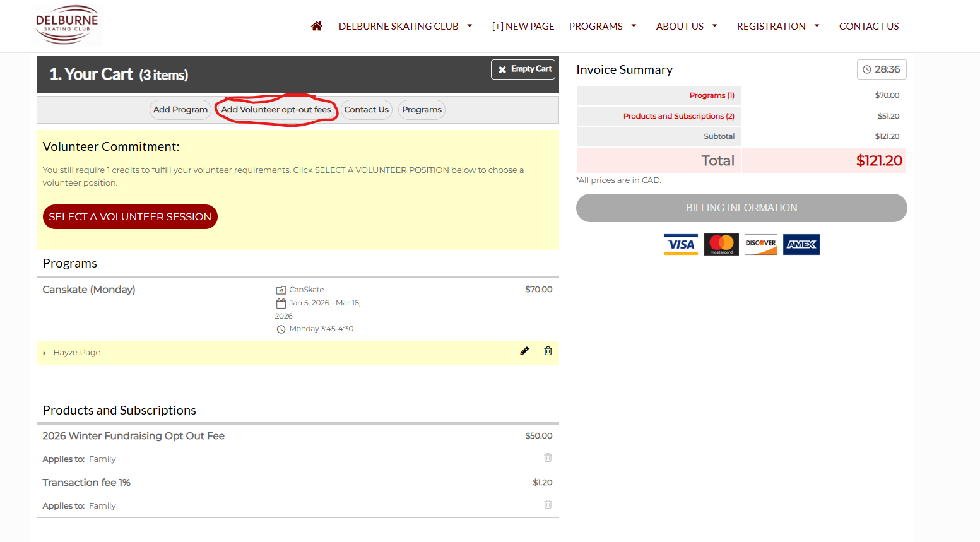
Task: Expand the Hayze Page participant row
Action: [x=44, y=353]
